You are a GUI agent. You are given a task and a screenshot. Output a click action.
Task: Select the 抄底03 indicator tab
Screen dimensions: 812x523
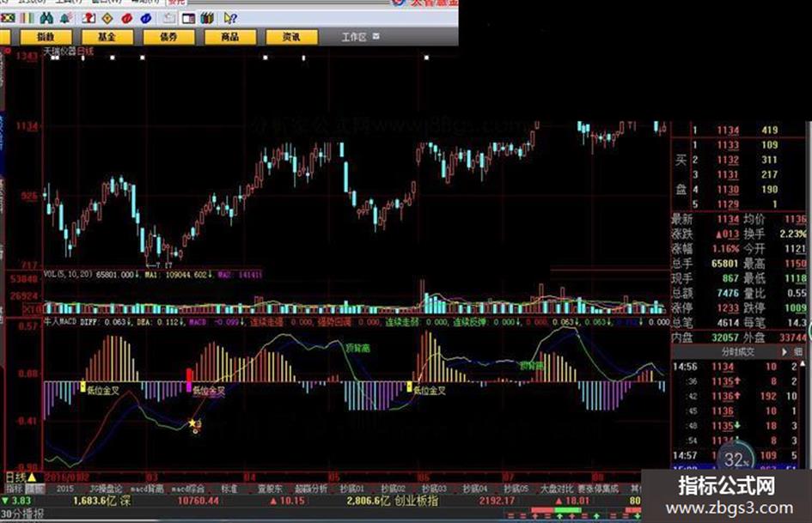(x=434, y=489)
